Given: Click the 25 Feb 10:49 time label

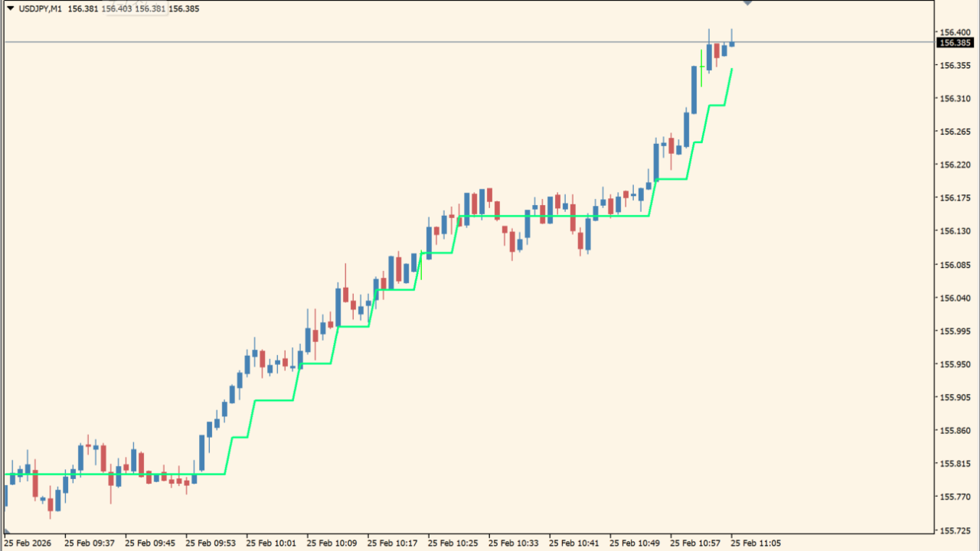Looking at the screenshot, I should pyautogui.click(x=635, y=543).
